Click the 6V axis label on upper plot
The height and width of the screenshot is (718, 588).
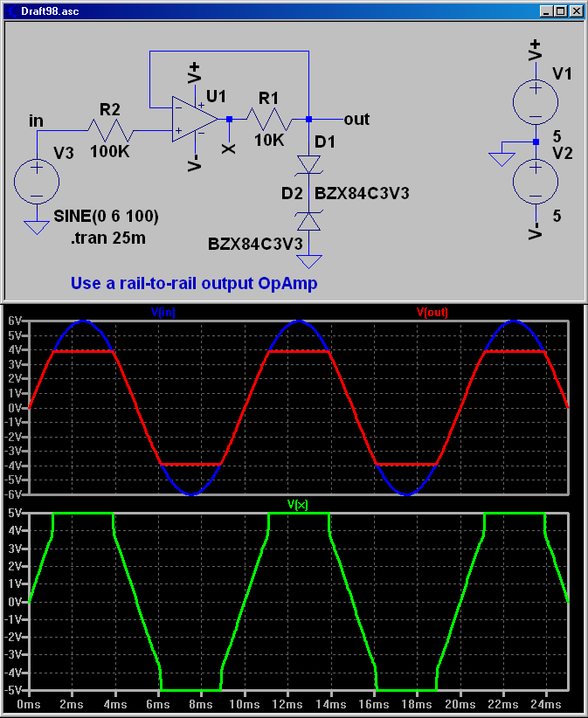pos(15,321)
